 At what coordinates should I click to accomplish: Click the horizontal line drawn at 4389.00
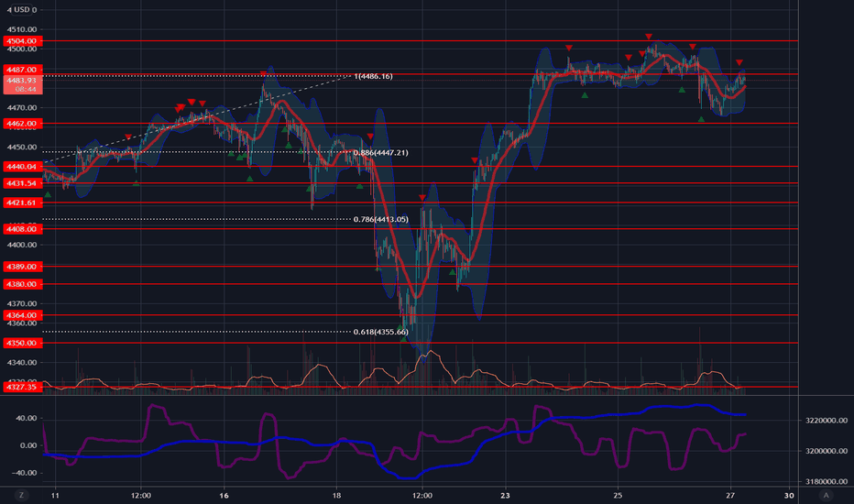pyautogui.click(x=420, y=267)
